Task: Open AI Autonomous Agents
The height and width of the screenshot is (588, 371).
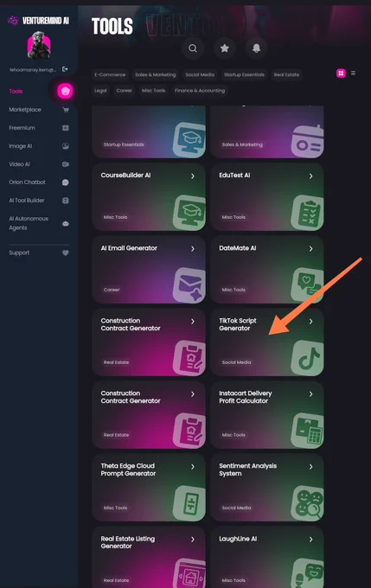Action: coord(29,223)
